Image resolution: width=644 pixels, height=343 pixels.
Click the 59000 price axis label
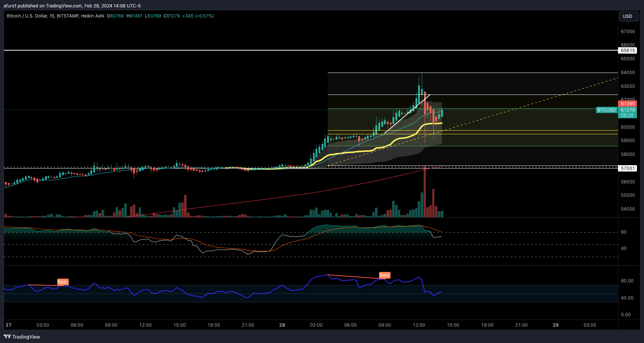pos(628,141)
